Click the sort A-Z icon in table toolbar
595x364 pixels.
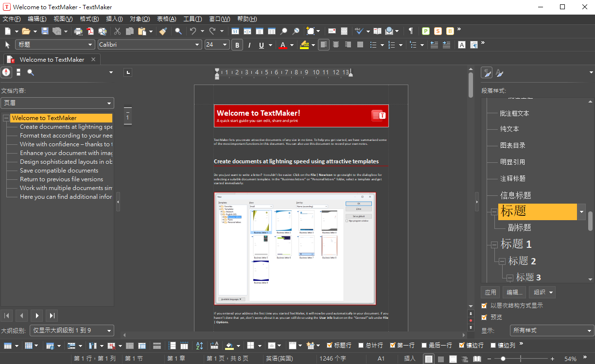(x=199, y=346)
